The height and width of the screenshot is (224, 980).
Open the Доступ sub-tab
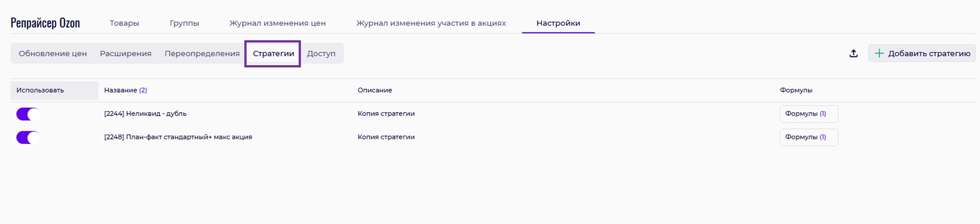321,54
